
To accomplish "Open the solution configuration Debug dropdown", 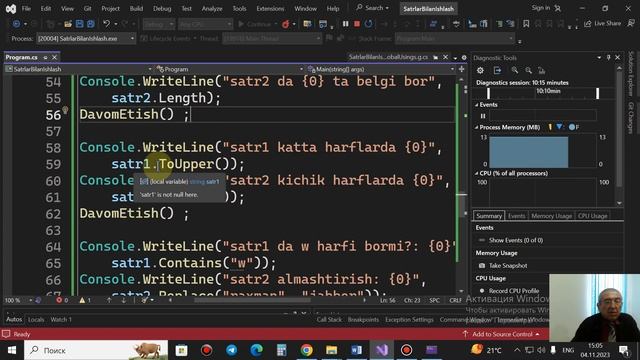I will click(159, 24).
